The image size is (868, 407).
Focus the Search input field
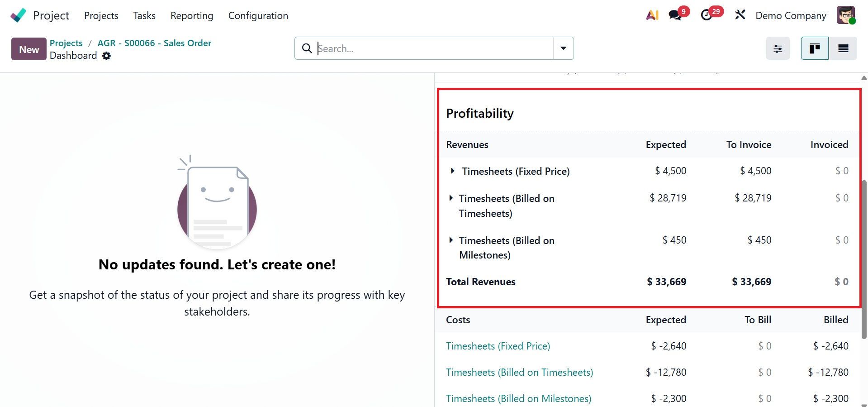[x=434, y=48]
